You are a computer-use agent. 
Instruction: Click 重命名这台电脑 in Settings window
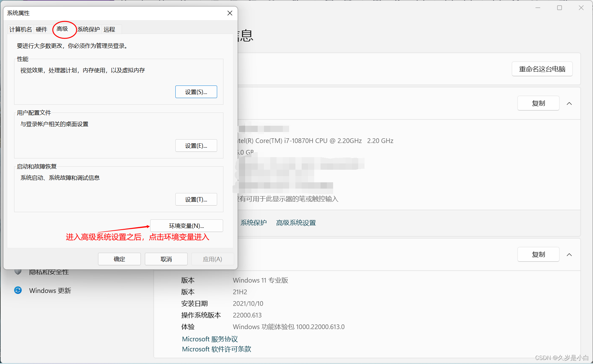(x=542, y=69)
